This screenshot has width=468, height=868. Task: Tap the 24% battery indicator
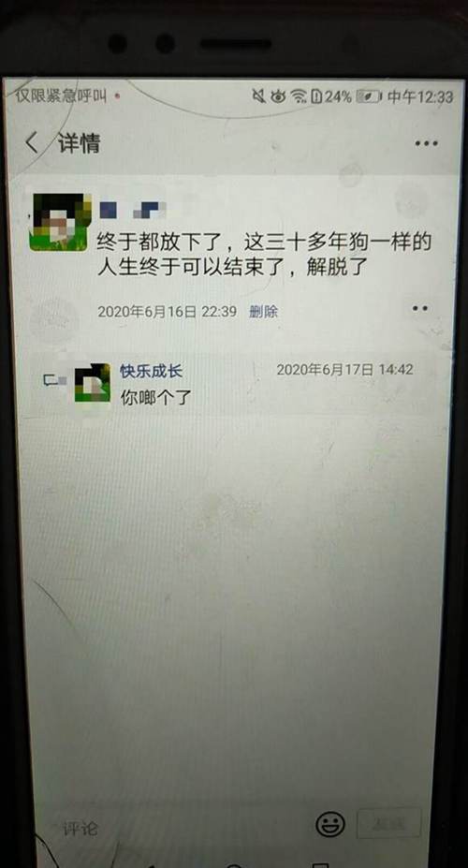coord(332,96)
